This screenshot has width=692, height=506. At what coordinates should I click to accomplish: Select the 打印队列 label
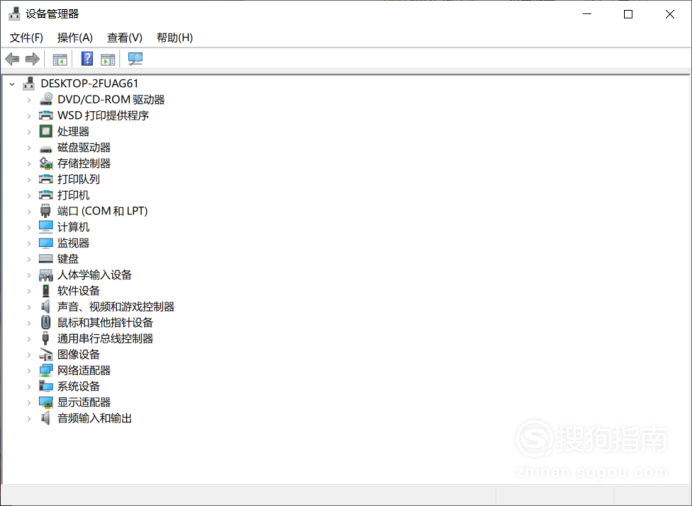click(x=79, y=179)
